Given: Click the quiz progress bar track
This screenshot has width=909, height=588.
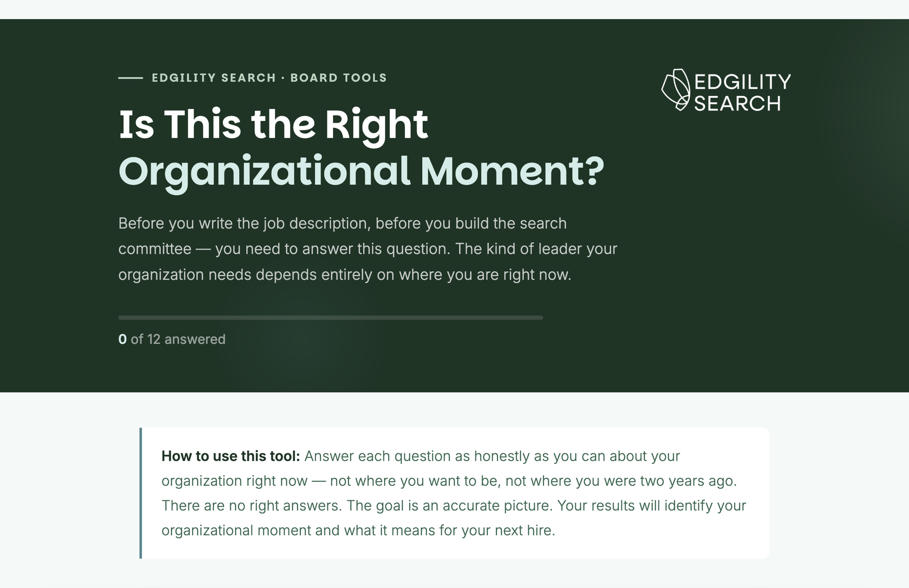Looking at the screenshot, I should [330, 318].
